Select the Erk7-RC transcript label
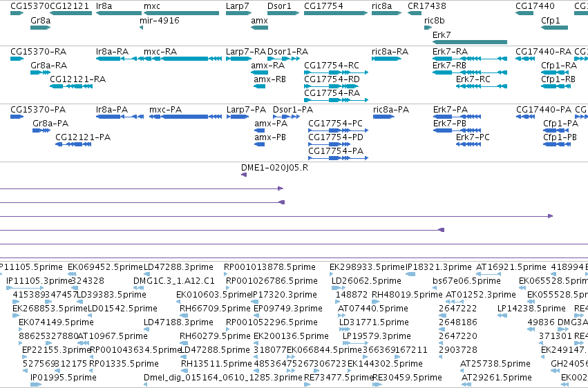588x388 pixels. [473, 79]
